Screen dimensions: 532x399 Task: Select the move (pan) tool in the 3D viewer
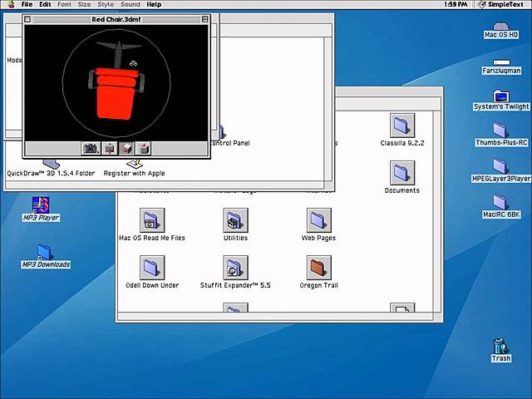coord(143,149)
